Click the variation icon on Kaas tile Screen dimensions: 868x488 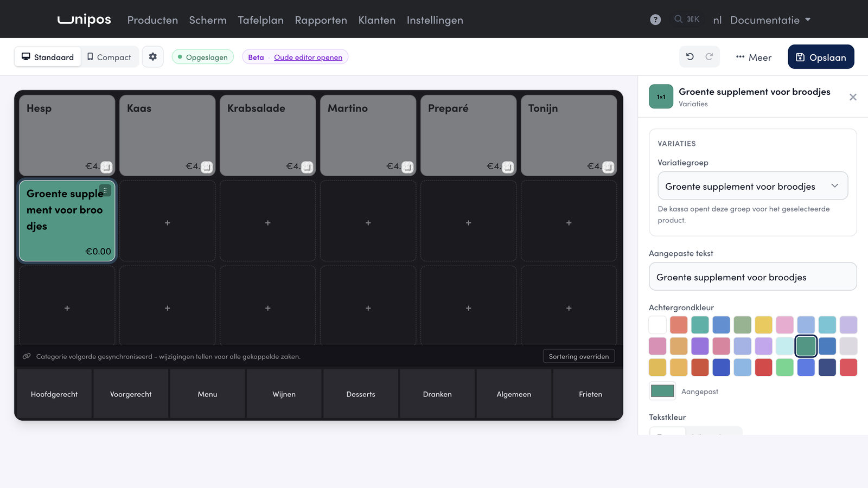[x=207, y=167]
